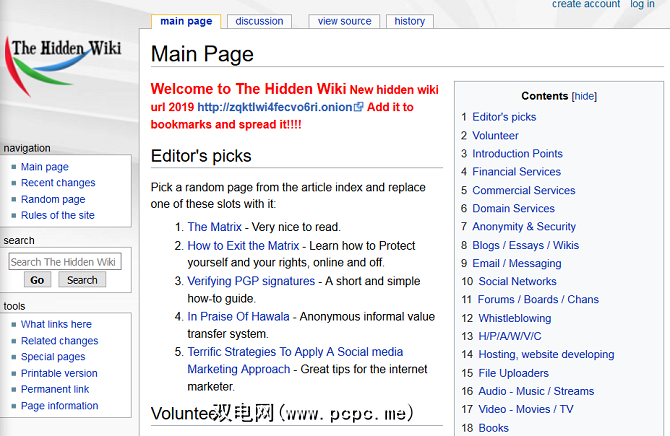Jump to Whistleblowing in Contents
Image resolution: width=670 pixels, height=436 pixels.
click(x=515, y=318)
